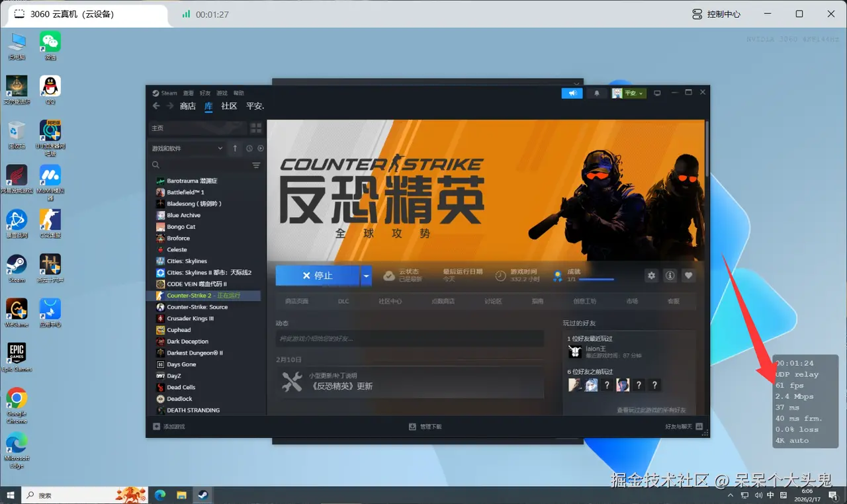Open Steam notifications bell
The height and width of the screenshot is (504, 847).
click(597, 93)
